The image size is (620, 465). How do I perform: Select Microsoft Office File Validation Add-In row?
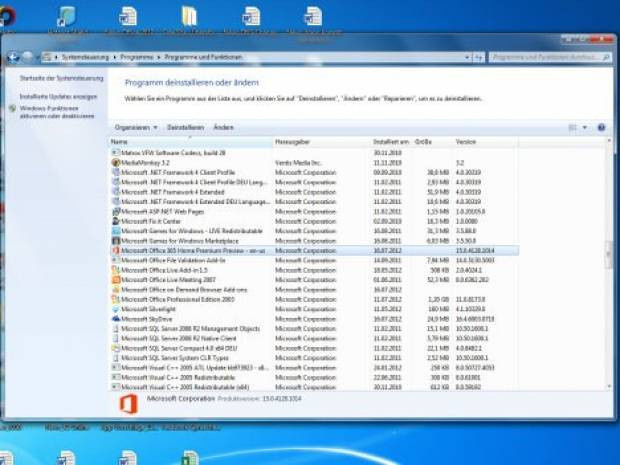click(x=314, y=260)
